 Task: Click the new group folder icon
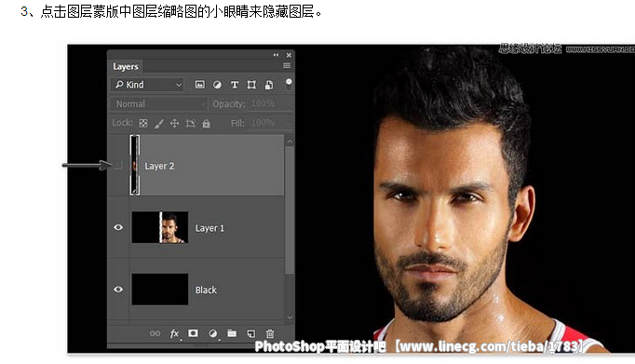(x=232, y=333)
